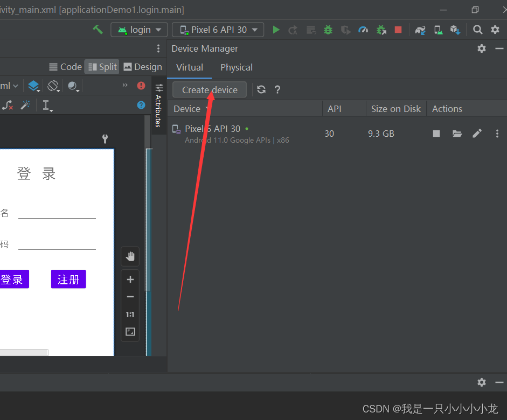
Task: Click the Make Project hammer icon
Action: (x=98, y=30)
